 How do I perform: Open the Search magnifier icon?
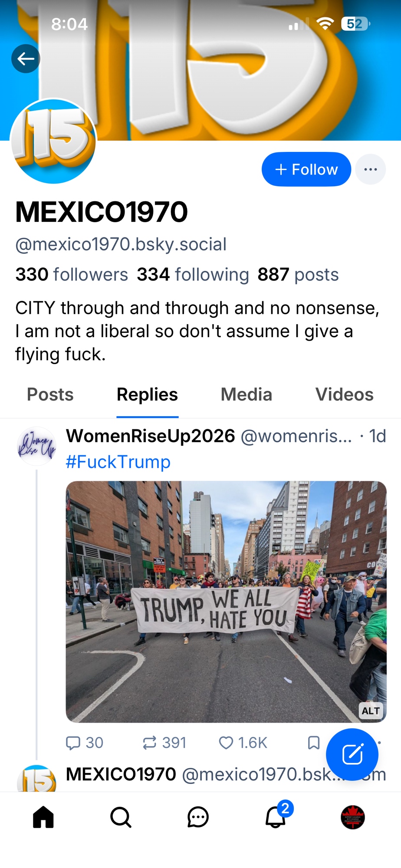pos(121,817)
